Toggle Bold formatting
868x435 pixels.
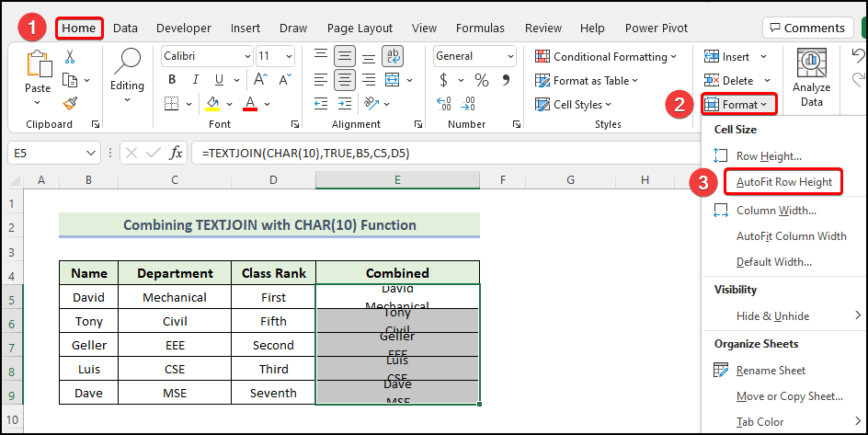point(172,80)
